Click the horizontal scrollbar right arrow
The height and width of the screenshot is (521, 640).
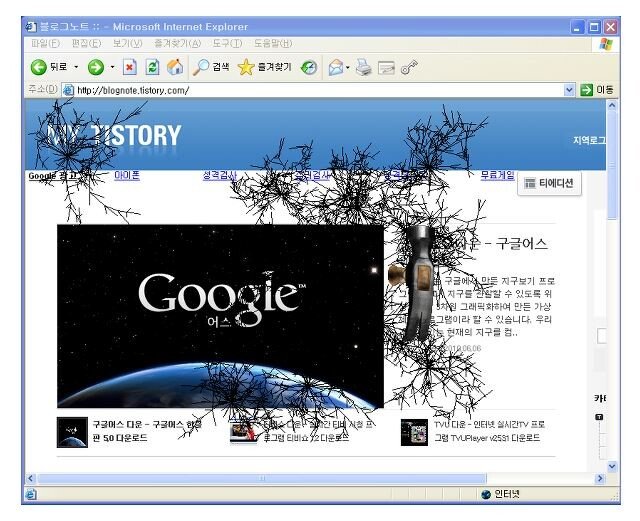600,478
